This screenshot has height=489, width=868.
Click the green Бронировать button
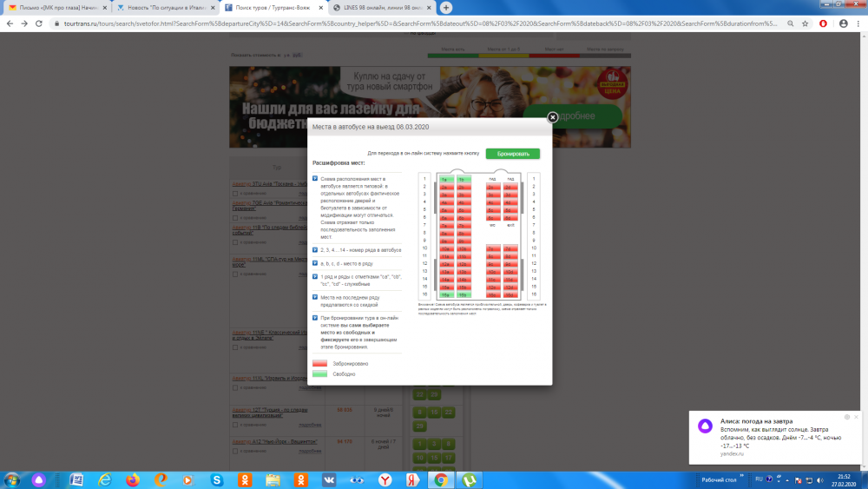pyautogui.click(x=512, y=153)
